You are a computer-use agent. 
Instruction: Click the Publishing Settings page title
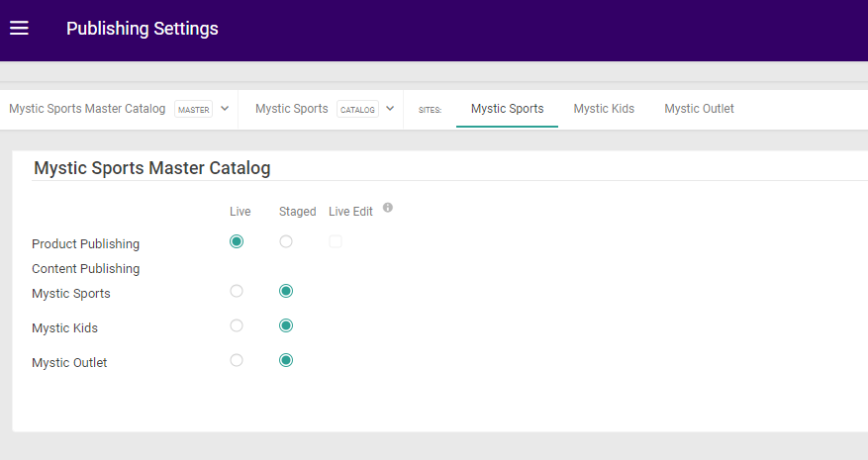pyautogui.click(x=143, y=29)
